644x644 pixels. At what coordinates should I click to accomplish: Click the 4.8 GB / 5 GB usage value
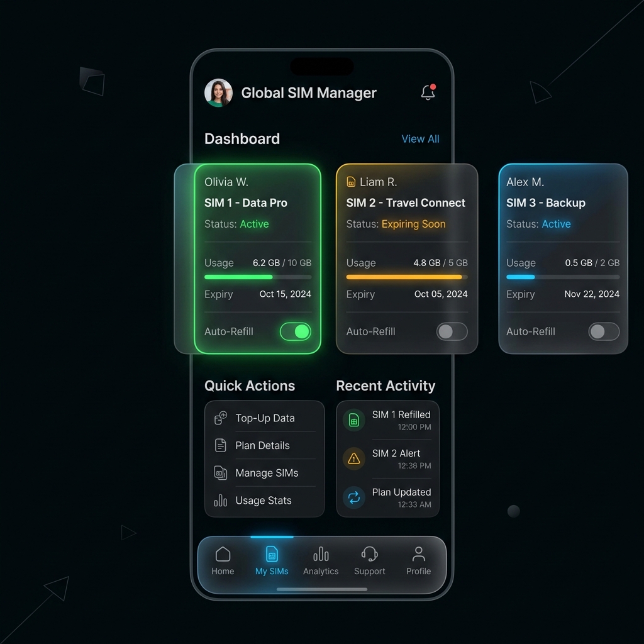[440, 263]
